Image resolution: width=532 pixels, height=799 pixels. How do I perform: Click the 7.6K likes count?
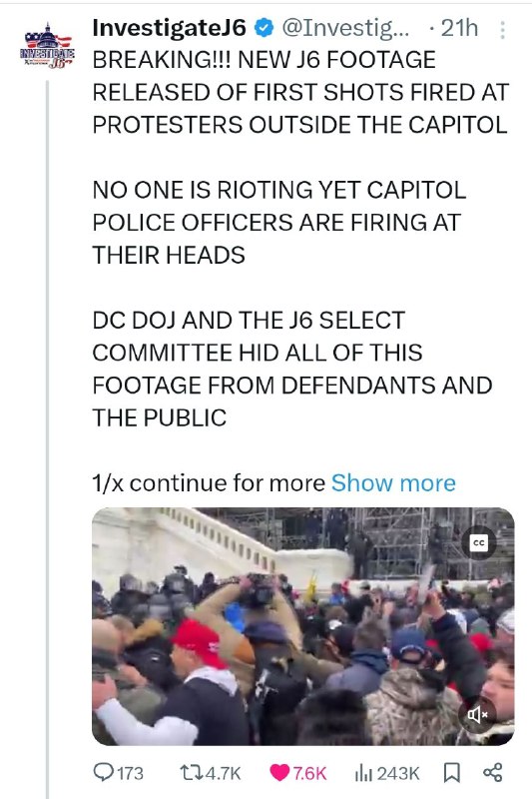[309, 773]
